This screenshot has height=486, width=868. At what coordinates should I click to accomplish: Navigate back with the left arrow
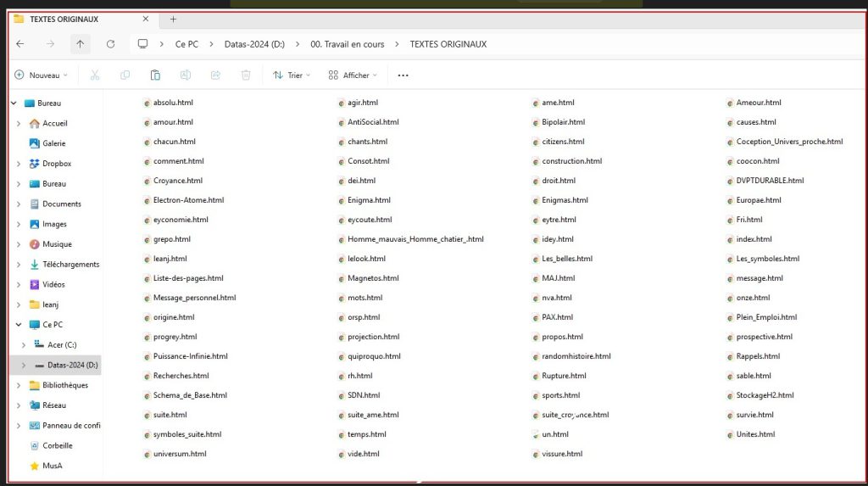[20, 44]
